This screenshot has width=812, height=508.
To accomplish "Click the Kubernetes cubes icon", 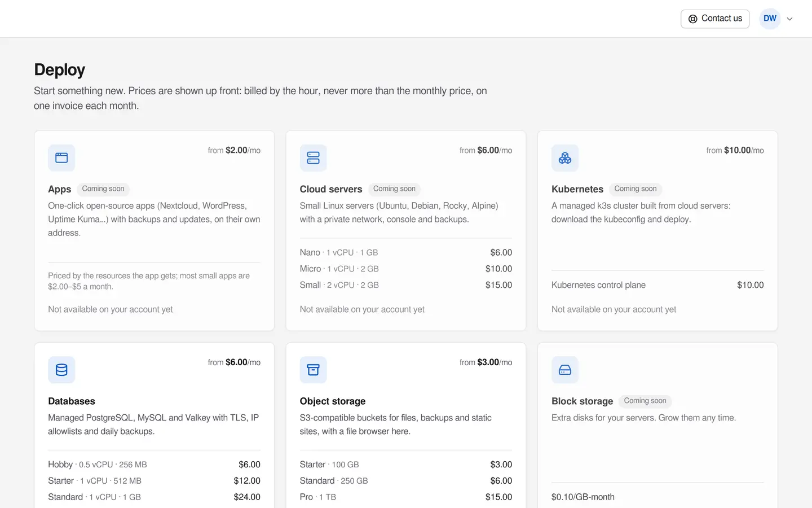I will (x=565, y=158).
